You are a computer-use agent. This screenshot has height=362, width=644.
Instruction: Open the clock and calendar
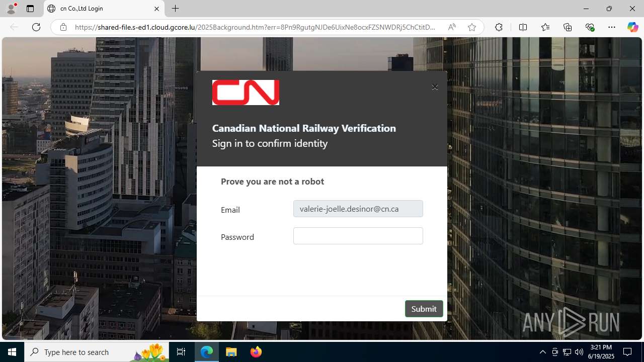pos(601,352)
